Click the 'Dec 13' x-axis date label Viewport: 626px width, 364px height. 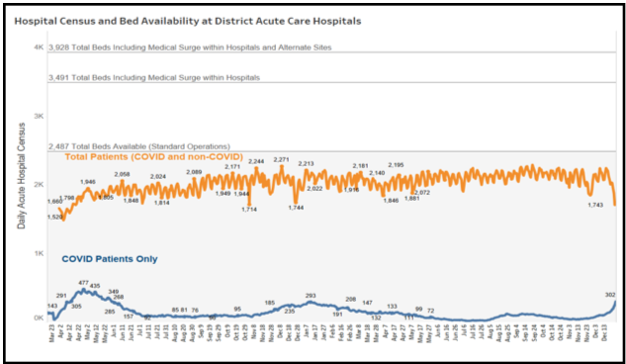point(604,333)
